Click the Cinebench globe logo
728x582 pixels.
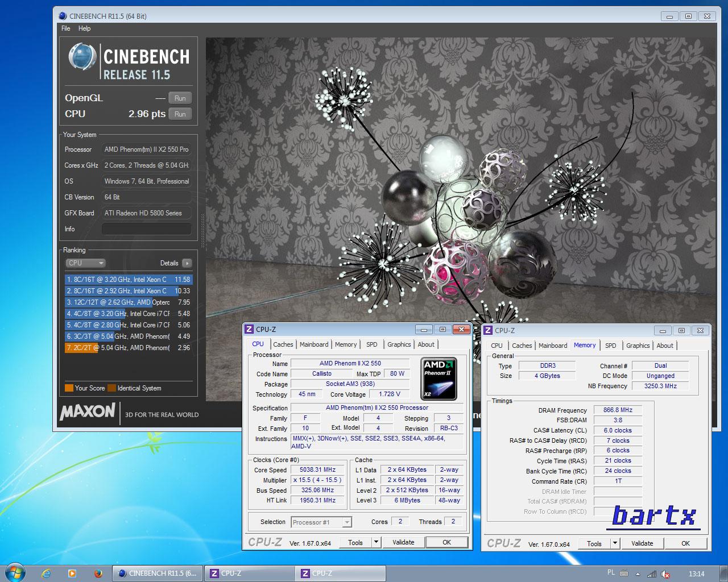82,57
